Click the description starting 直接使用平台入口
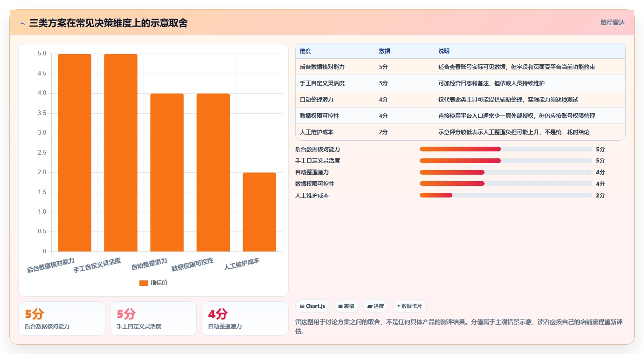The height and width of the screenshot is (354, 644). pyautogui.click(x=517, y=116)
